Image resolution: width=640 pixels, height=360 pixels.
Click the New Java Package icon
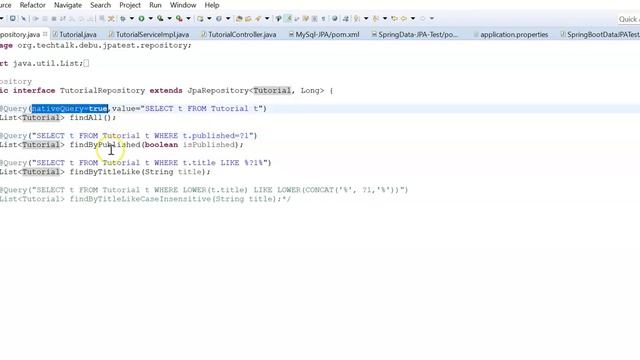click(200, 18)
